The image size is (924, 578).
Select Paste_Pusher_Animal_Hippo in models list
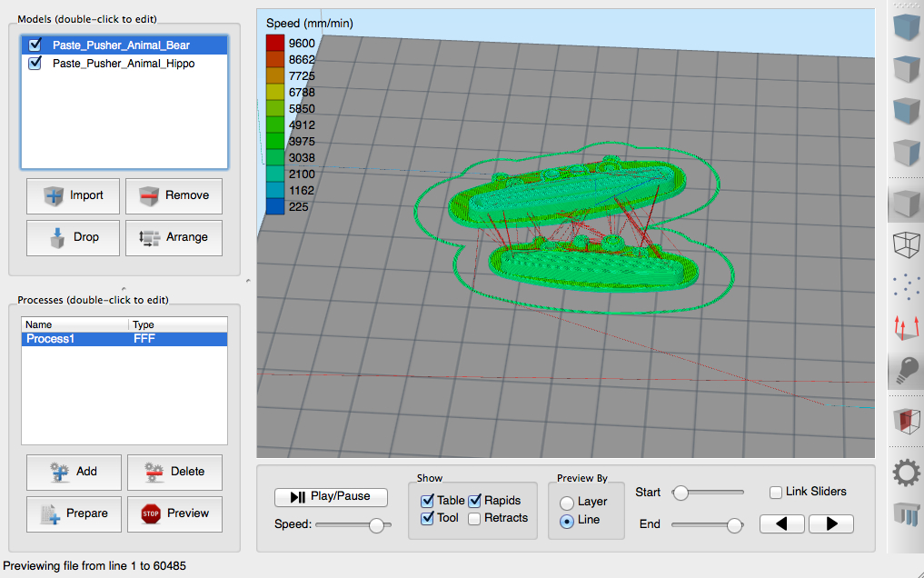pyautogui.click(x=124, y=64)
